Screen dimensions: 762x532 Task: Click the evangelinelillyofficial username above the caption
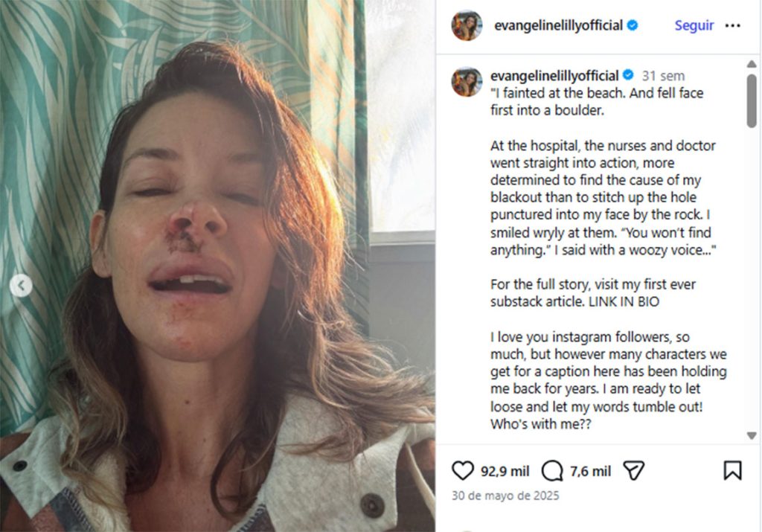point(554,75)
